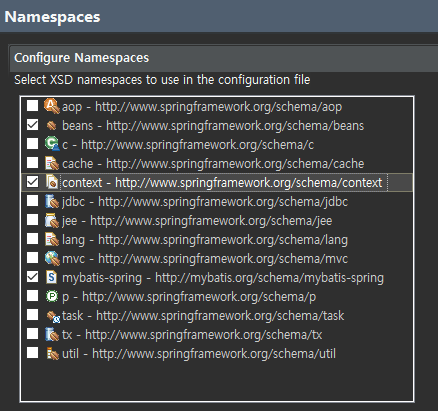Click the beans namespace icon
This screenshot has width=438, height=411.
pos(52,126)
